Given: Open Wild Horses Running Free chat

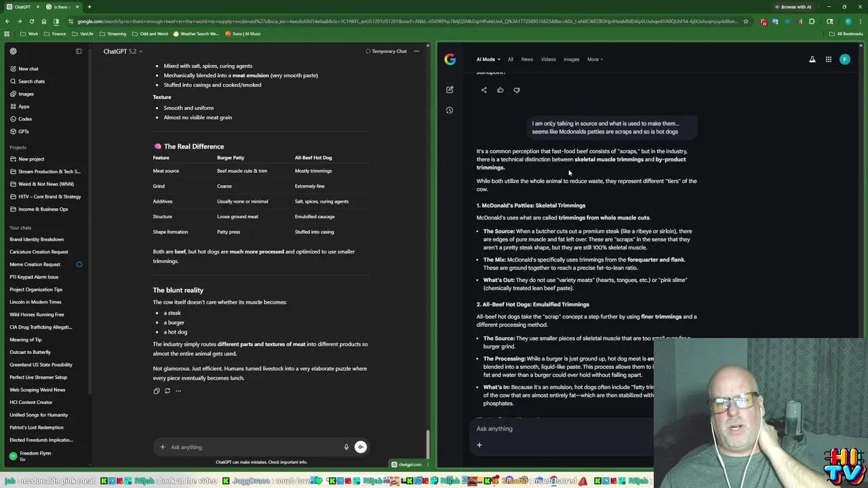Looking at the screenshot, I should (37, 314).
